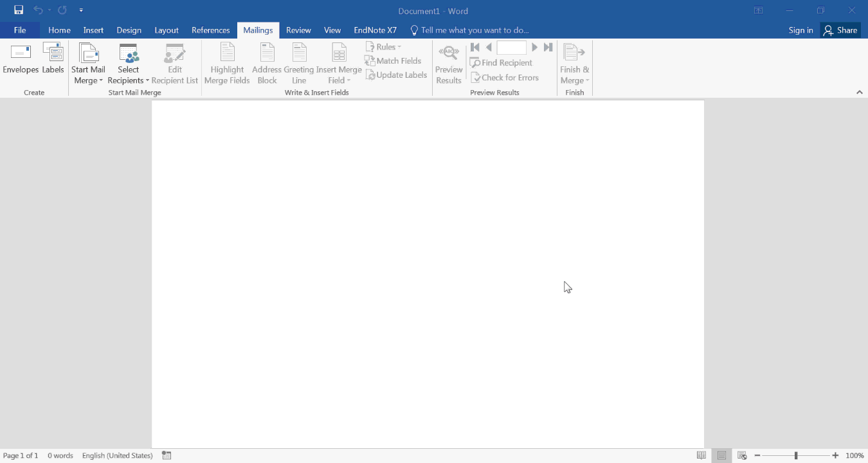
Task: Click inside the blank document page
Action: (428, 274)
